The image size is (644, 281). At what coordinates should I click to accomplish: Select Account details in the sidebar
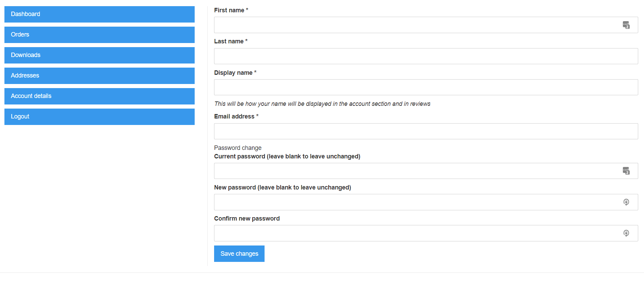(x=99, y=96)
